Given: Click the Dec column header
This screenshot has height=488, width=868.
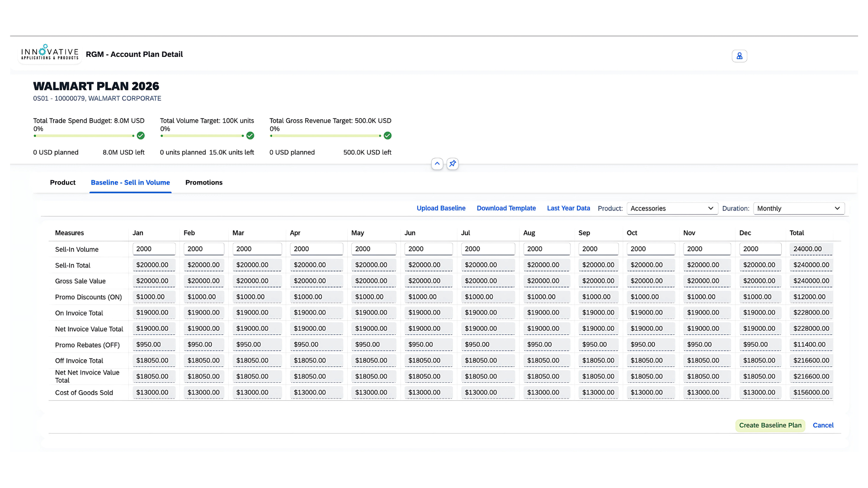Looking at the screenshot, I should pyautogui.click(x=745, y=233).
